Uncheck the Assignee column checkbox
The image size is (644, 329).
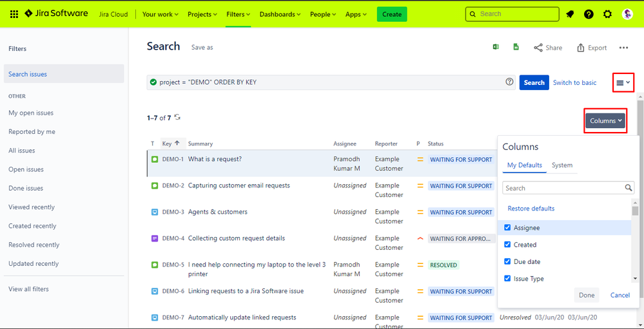click(x=507, y=227)
